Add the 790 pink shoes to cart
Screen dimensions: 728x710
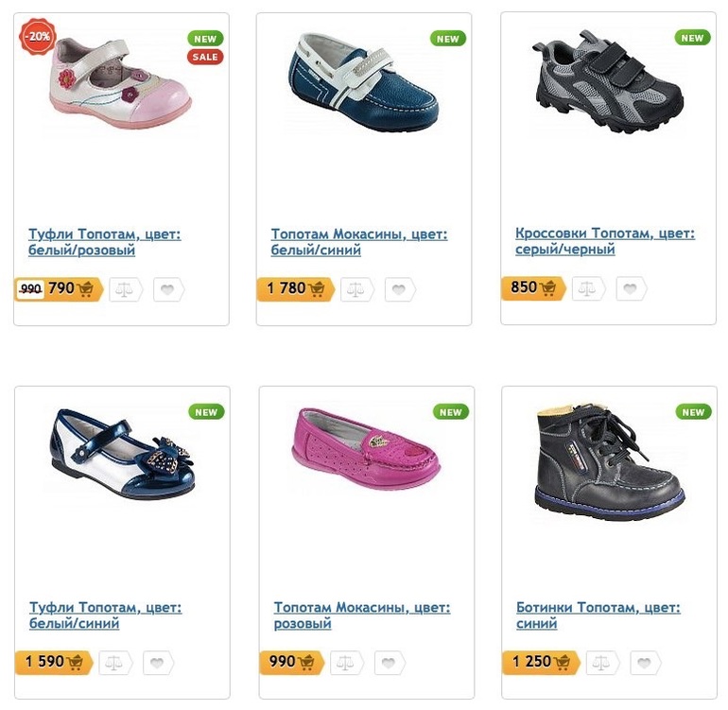59,289
